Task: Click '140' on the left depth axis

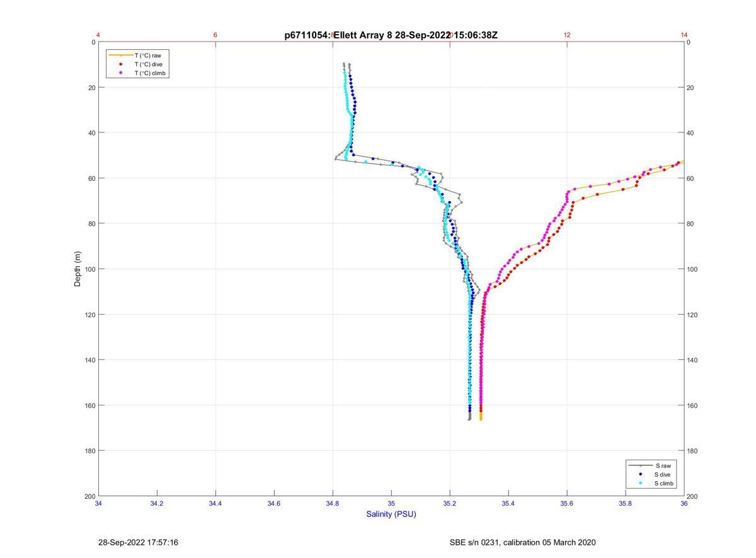Action: point(90,360)
